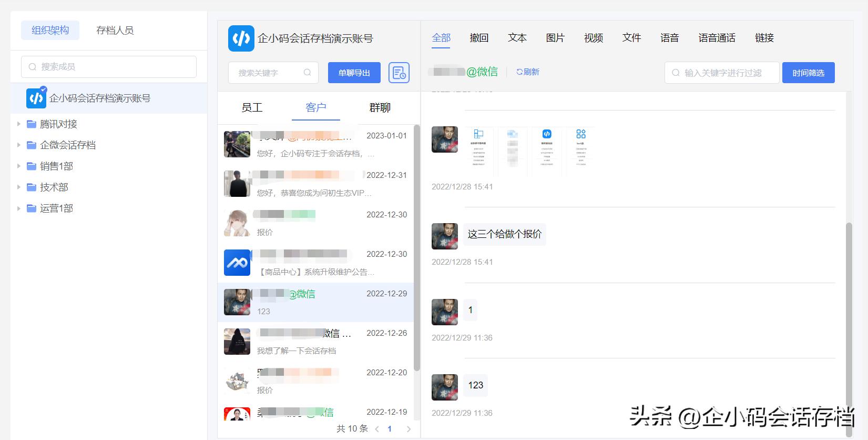Switch to the 客户 tab
Viewport: 868px width, 440px height.
point(316,107)
